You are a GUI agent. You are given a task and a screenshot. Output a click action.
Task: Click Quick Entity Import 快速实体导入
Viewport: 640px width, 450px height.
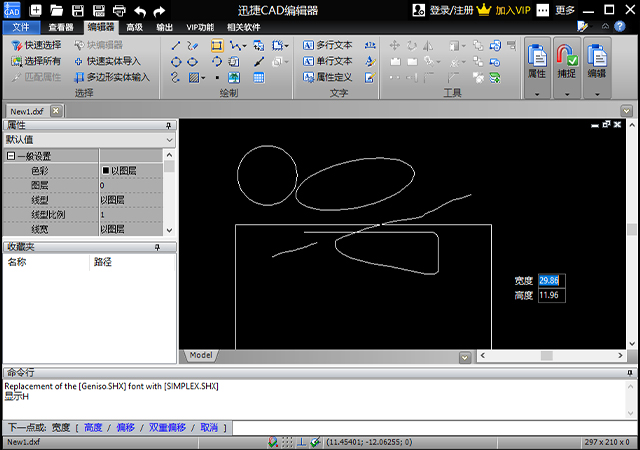[x=107, y=61]
